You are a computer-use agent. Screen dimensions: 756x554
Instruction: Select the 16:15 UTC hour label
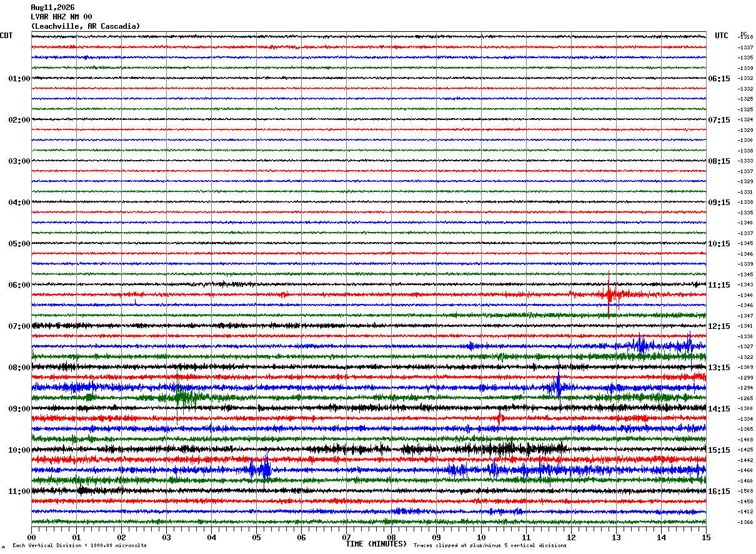pos(719,491)
